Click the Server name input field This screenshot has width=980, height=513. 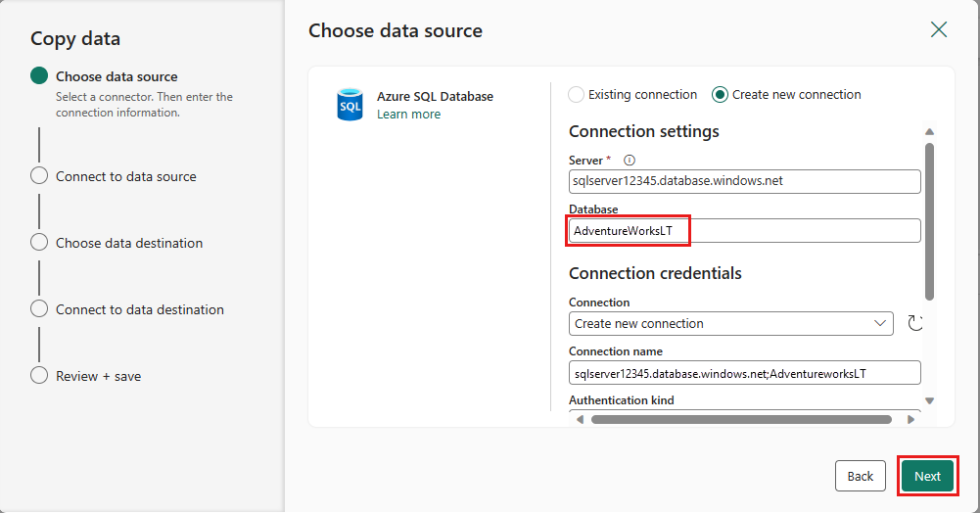[x=744, y=181]
